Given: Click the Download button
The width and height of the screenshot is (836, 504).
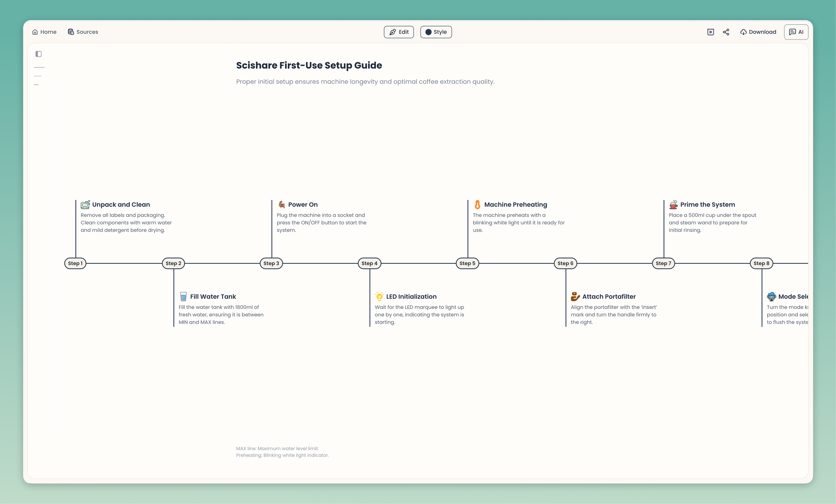Looking at the screenshot, I should [758, 32].
